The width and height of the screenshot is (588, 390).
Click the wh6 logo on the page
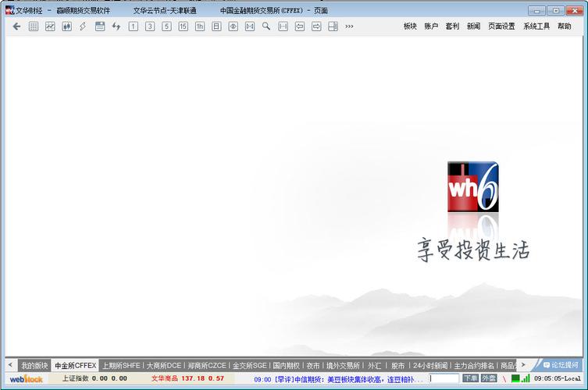(x=473, y=186)
